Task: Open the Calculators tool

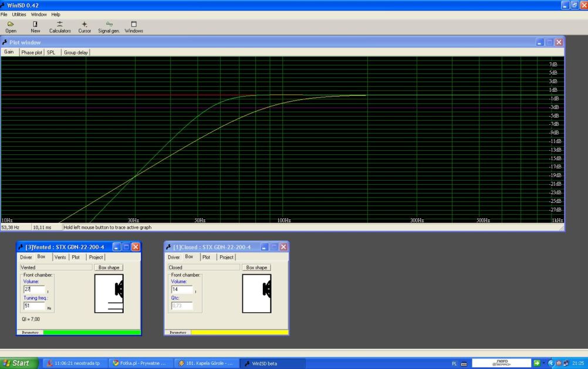Action: [60, 27]
